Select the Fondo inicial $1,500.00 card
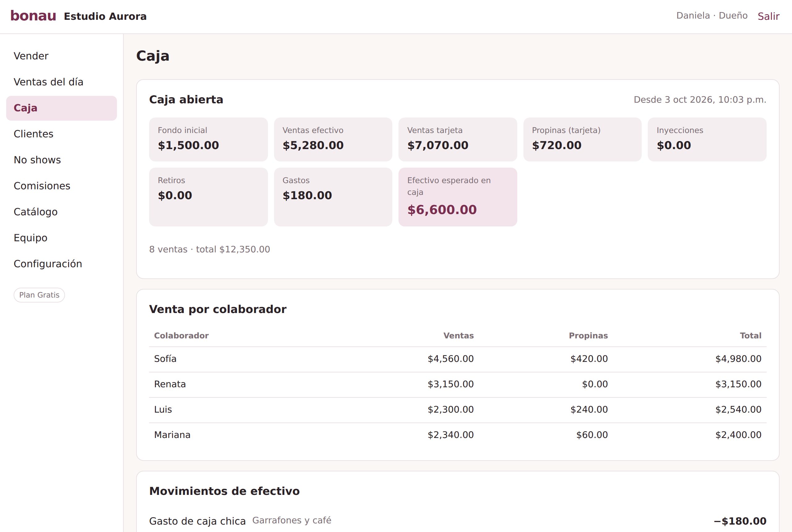The image size is (792, 532). 208,139
